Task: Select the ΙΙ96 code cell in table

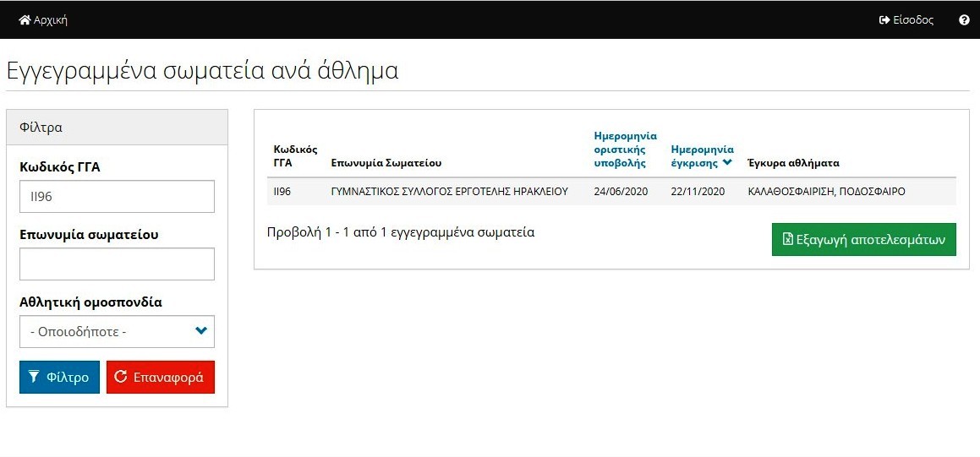Action: [x=282, y=192]
